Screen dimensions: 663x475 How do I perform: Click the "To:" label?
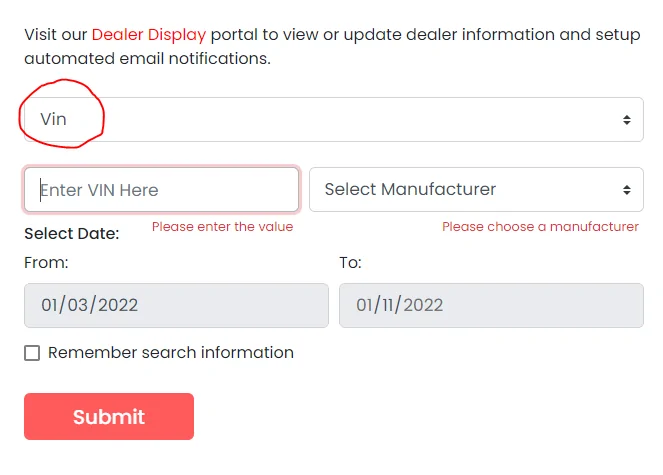pyautogui.click(x=350, y=263)
